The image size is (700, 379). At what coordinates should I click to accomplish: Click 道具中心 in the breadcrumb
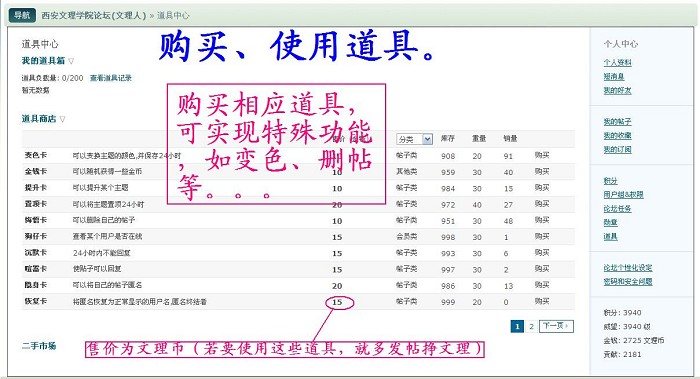point(173,16)
